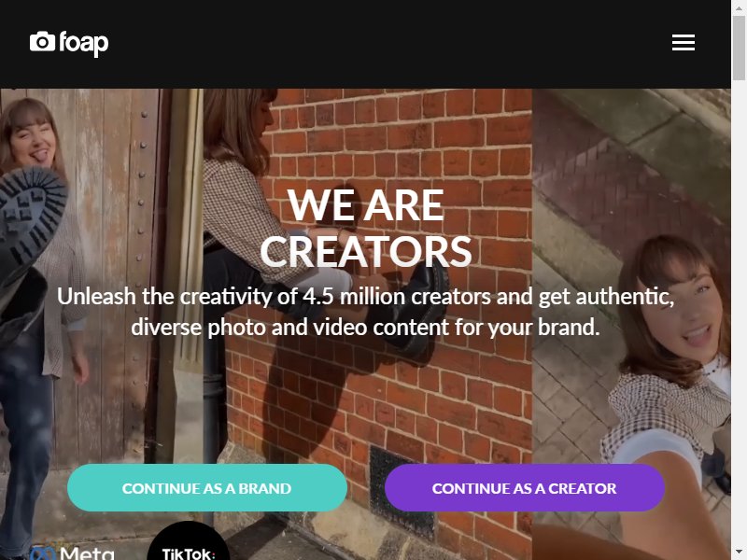Select the left hero panel with boot sole
The width and height of the screenshot is (747, 560).
[102, 324]
